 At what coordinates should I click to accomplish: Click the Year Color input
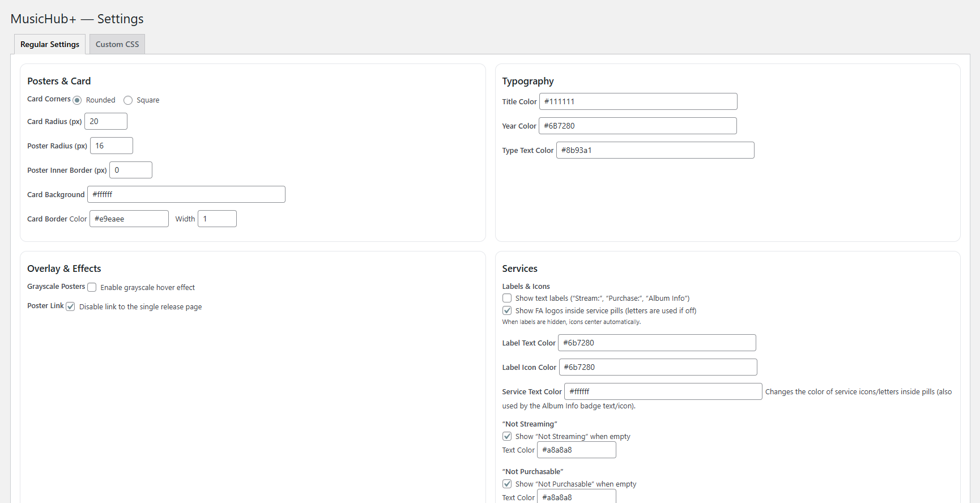click(637, 126)
